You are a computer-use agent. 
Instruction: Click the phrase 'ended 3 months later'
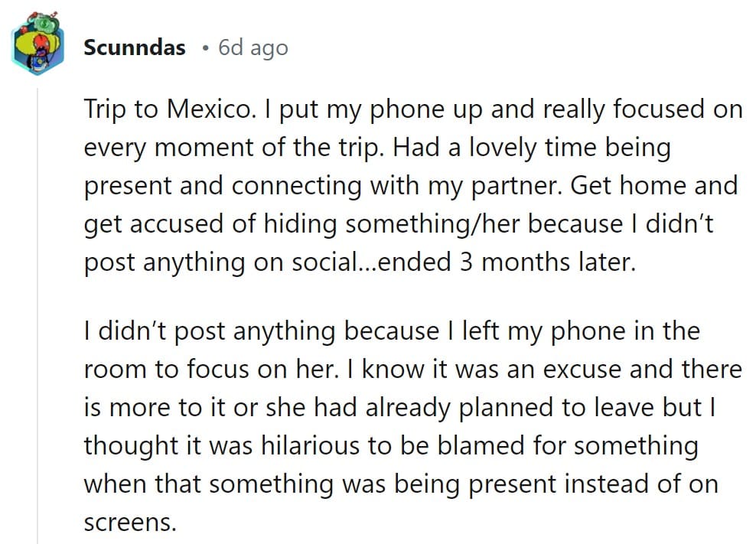(507, 262)
